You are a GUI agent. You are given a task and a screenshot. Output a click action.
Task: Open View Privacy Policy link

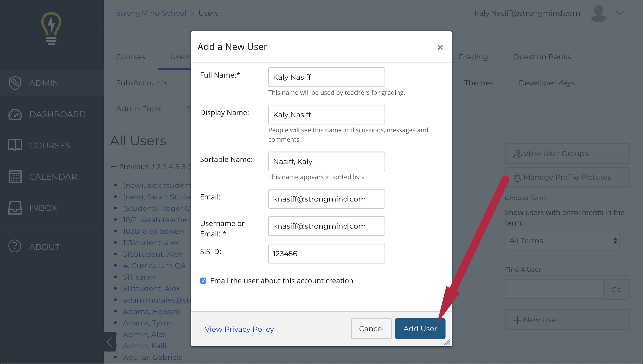pyautogui.click(x=239, y=329)
